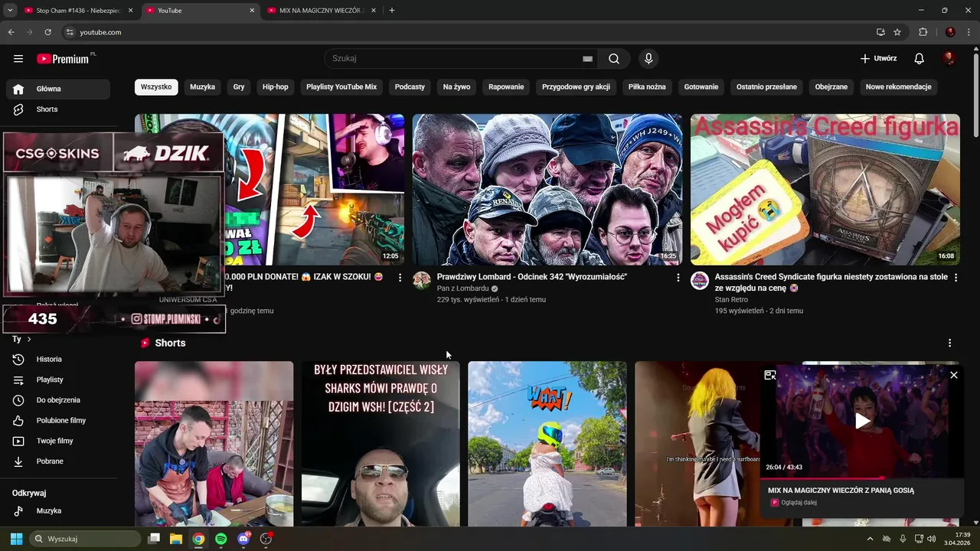
Task: Select the Gry filter chip
Action: (x=239, y=87)
